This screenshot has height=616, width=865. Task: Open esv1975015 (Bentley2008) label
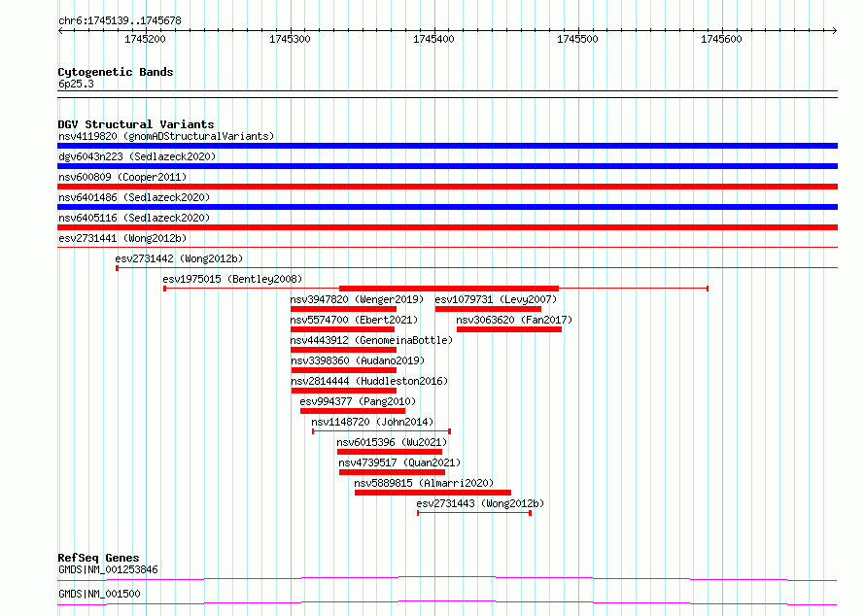coord(232,279)
